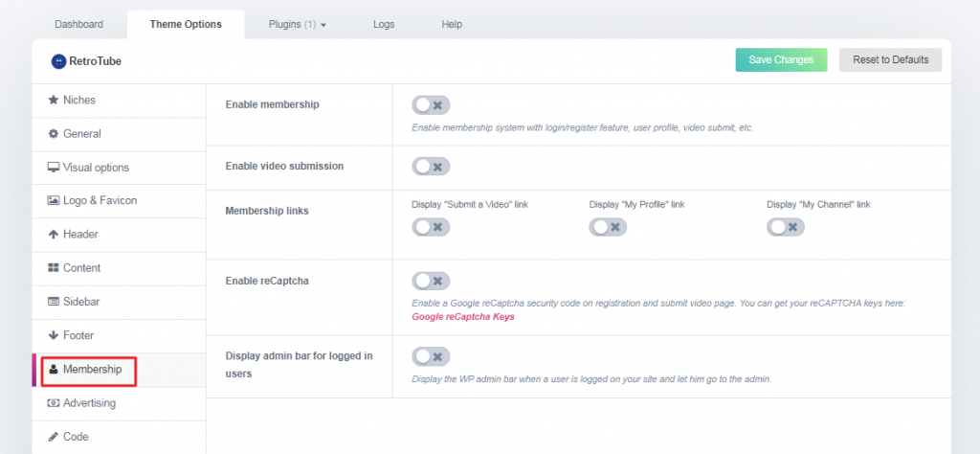980x454 pixels.
Task: Turn on the Enable membership switch
Action: coord(430,104)
